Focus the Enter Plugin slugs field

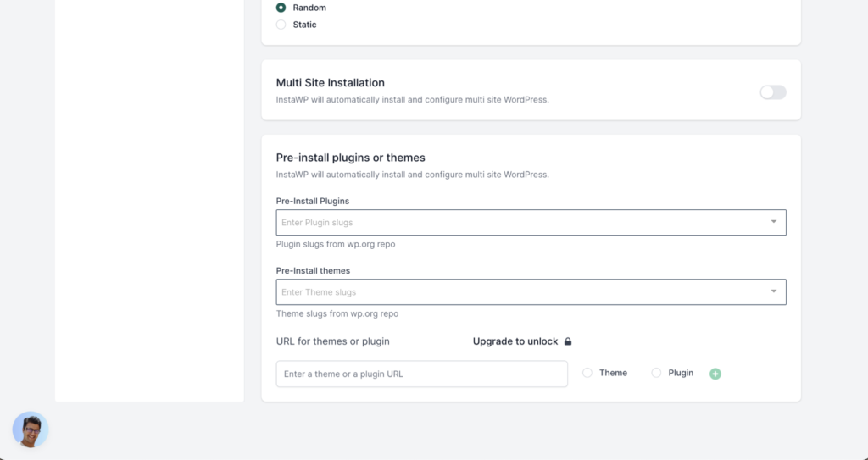(531, 223)
